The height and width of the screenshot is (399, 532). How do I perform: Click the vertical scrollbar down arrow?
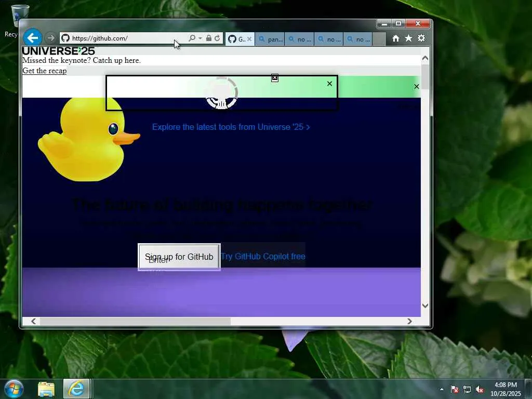click(x=425, y=305)
